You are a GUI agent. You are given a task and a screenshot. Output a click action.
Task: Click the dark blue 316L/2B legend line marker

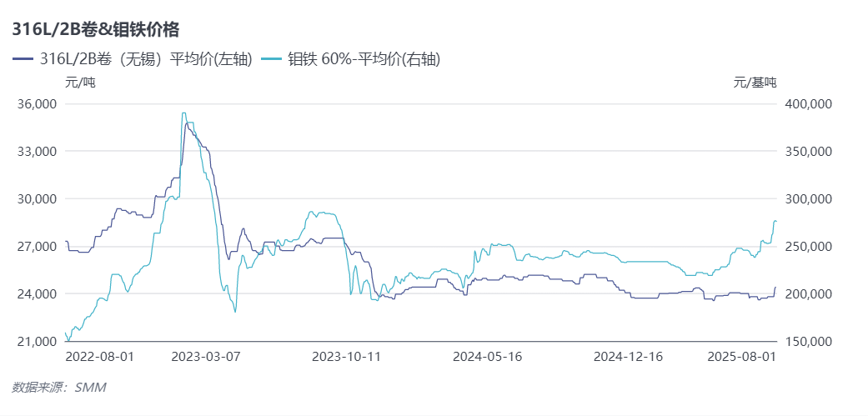coord(23,58)
